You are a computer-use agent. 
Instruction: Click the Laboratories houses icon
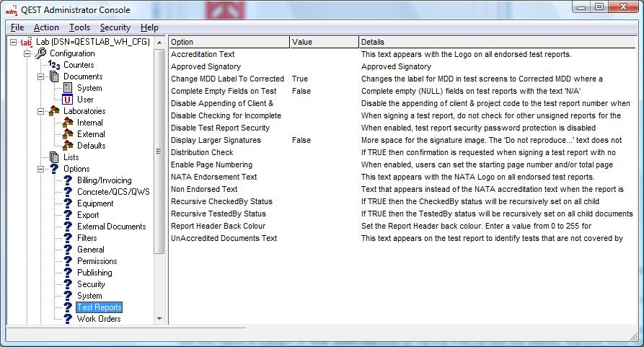point(54,111)
